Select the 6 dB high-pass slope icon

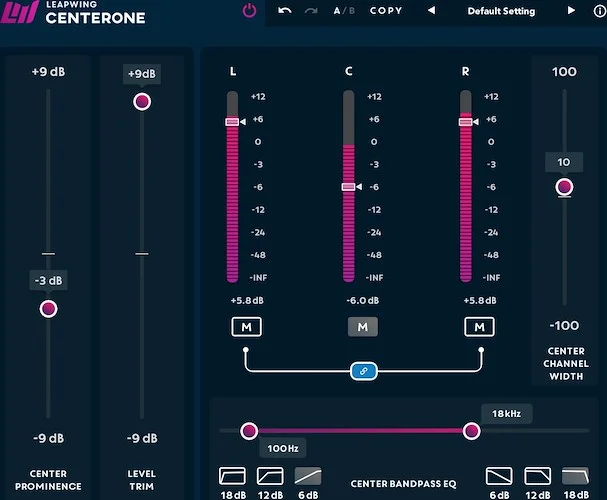point(310,475)
